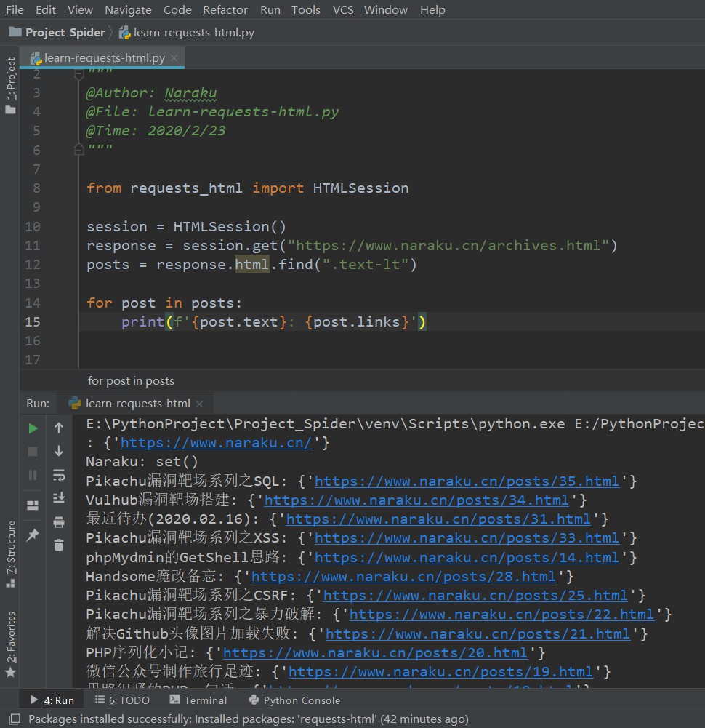Screen dimensions: 705x728
Task: Toggle Soft-Wrap in the console
Action: tap(59, 475)
